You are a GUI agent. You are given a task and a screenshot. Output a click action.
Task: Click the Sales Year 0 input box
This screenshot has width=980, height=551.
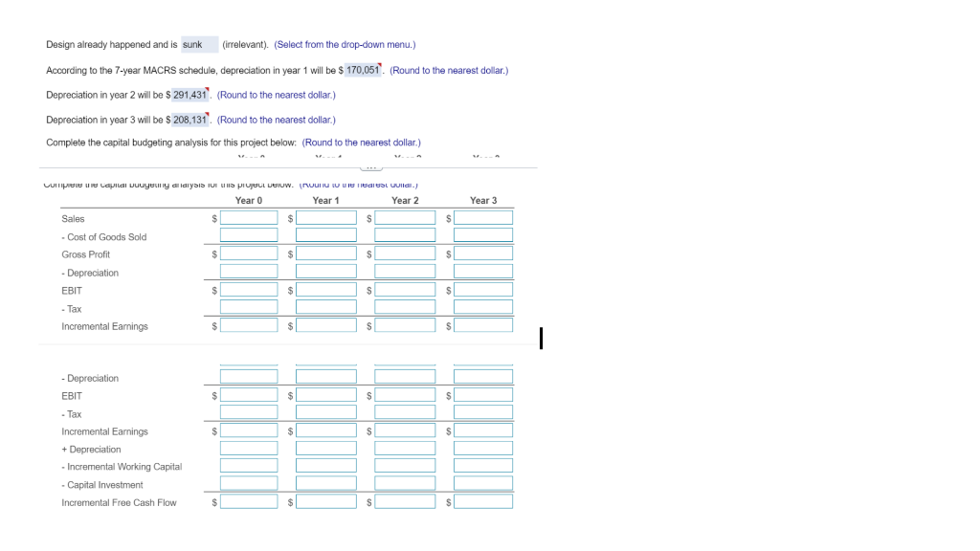(x=249, y=217)
